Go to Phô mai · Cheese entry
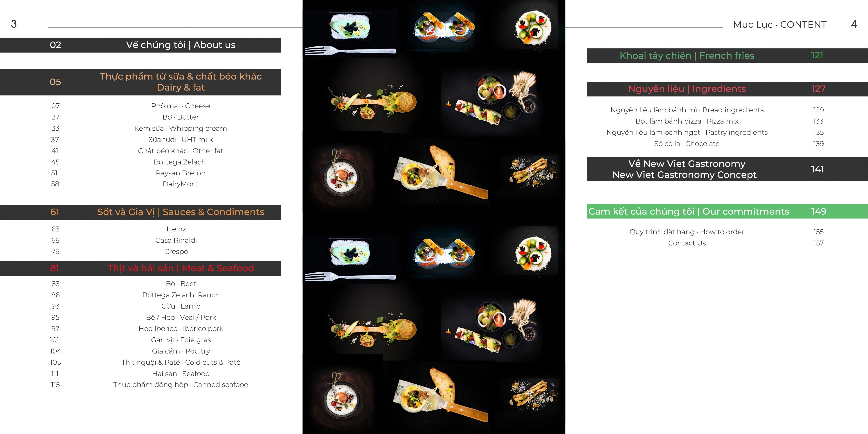 tap(181, 106)
